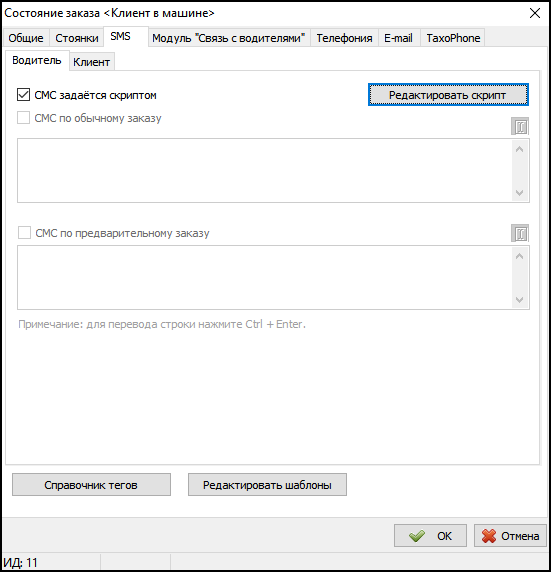Click inside the regular order SMS text field
The image size is (551, 572).
point(265,170)
